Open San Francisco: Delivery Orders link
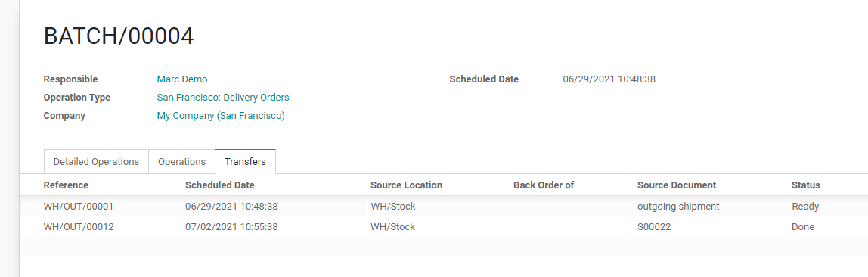 (x=223, y=98)
